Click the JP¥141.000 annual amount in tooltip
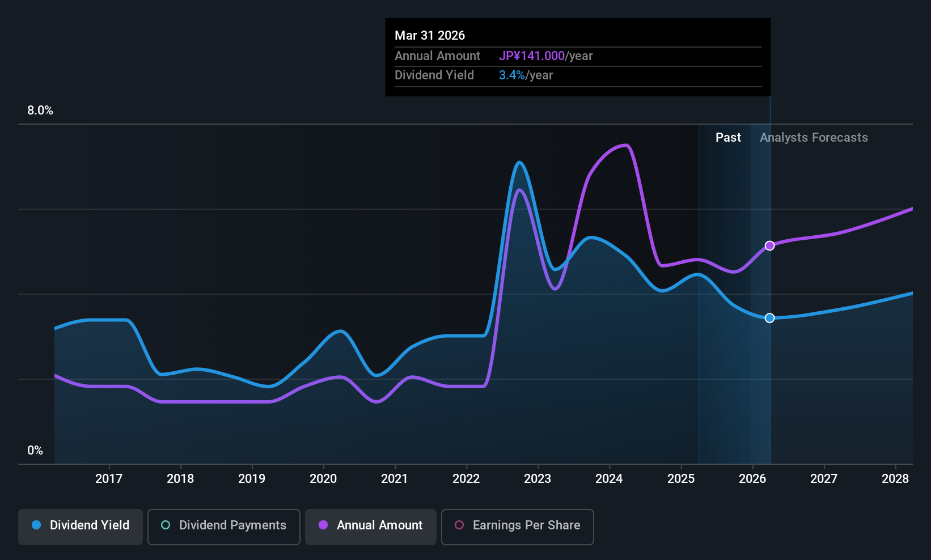The width and height of the screenshot is (931, 560). coord(532,56)
